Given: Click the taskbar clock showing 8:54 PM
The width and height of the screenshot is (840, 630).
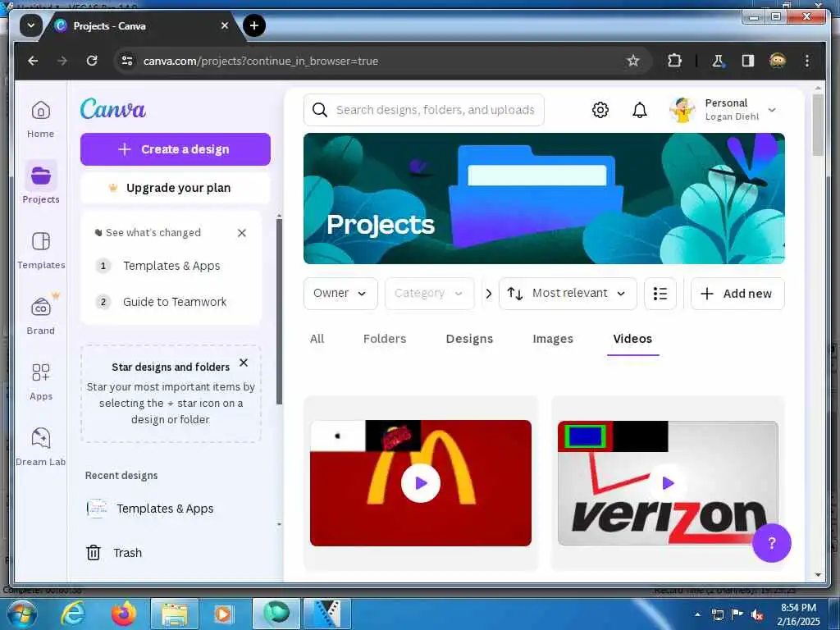Looking at the screenshot, I should pos(798,614).
